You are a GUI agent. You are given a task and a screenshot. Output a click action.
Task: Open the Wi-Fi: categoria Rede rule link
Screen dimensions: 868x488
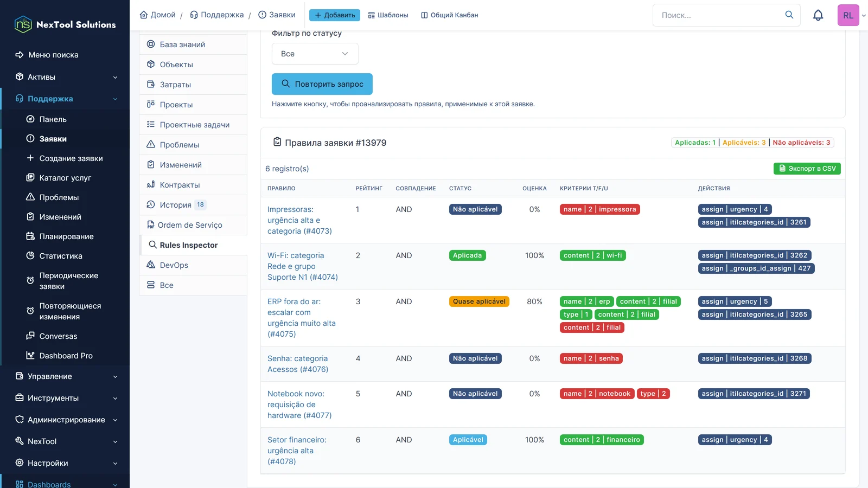point(303,266)
